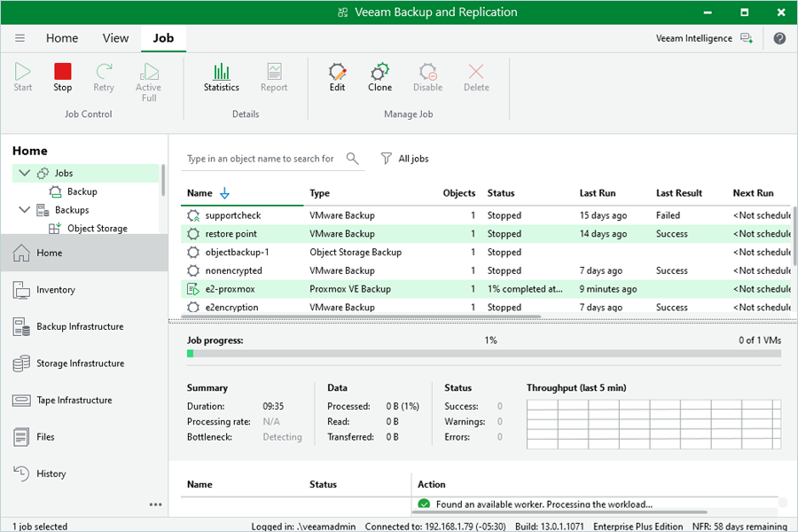Click the object name search field
The width and height of the screenshot is (798, 532).
261,159
